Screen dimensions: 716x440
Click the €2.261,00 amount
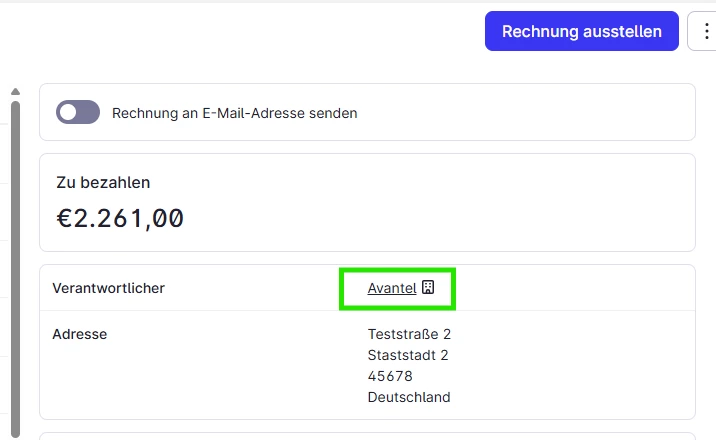tap(120, 218)
